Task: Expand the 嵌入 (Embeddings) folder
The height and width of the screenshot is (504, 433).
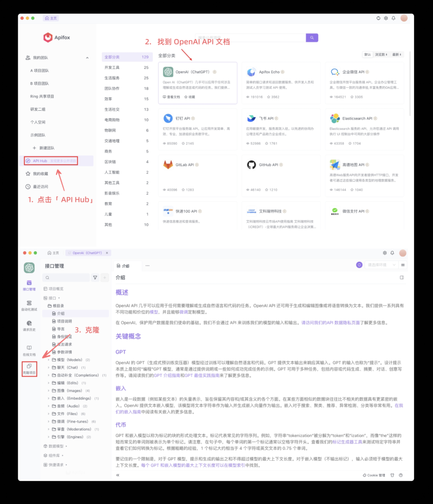Action: [x=49, y=398]
